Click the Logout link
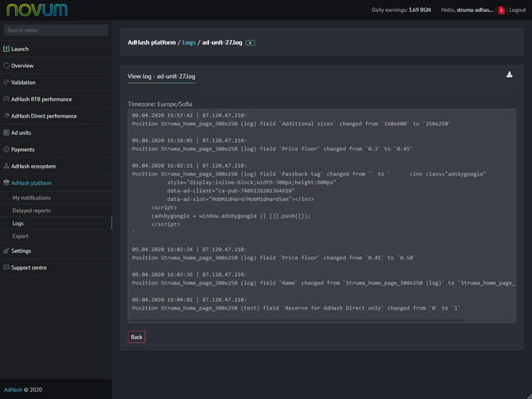This screenshot has height=399, width=532. point(518,10)
